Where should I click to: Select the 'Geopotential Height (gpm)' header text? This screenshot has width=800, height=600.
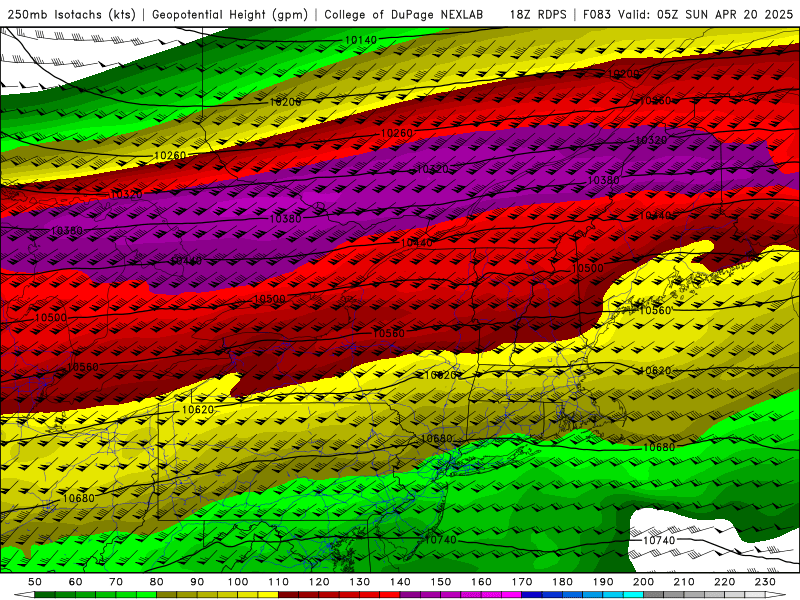coord(230,15)
